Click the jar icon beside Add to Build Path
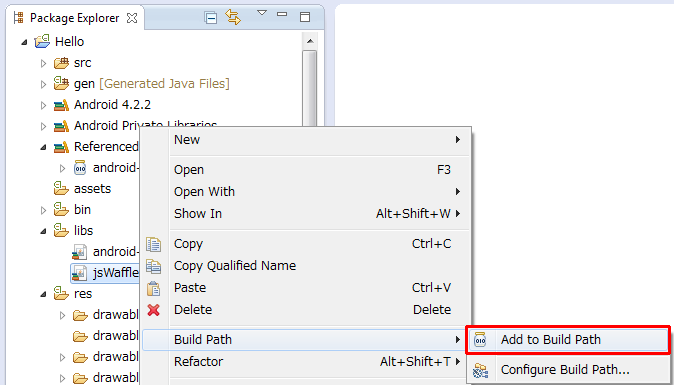The width and height of the screenshot is (674, 385). point(480,340)
